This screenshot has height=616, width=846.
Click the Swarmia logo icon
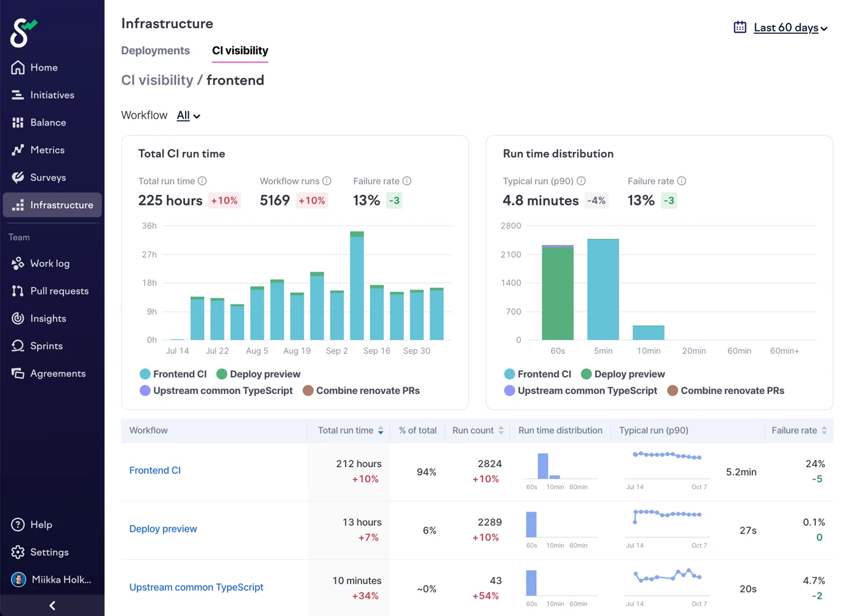[x=23, y=33]
